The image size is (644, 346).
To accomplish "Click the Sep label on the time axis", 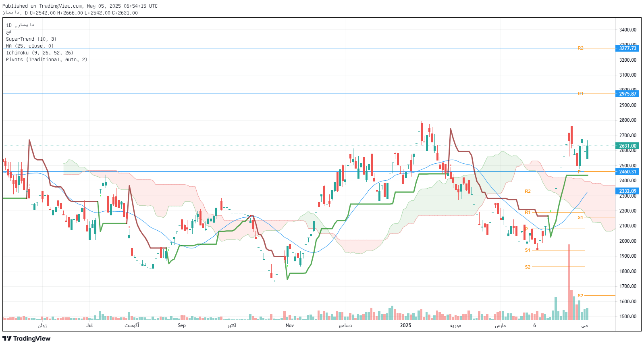I will pos(182,325).
